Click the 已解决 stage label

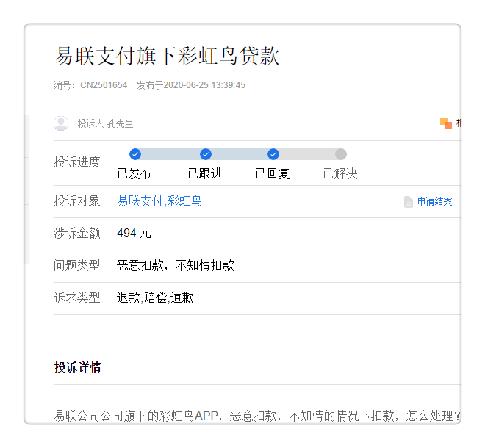340,173
